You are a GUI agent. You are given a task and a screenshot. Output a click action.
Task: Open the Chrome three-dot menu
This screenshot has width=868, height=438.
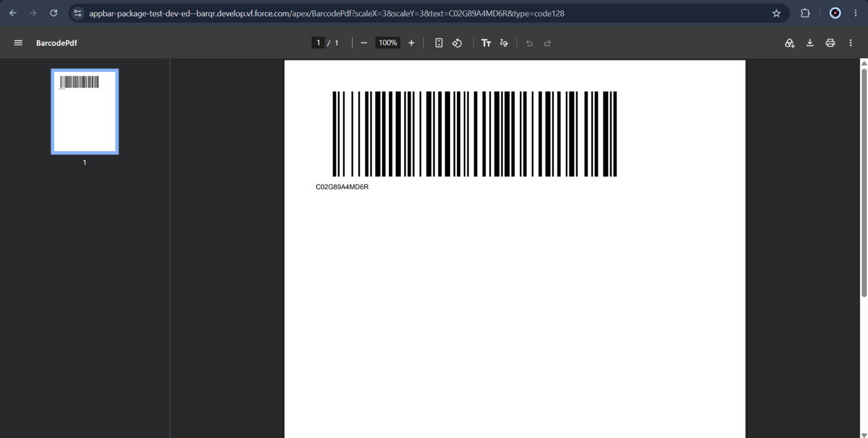[x=855, y=13]
